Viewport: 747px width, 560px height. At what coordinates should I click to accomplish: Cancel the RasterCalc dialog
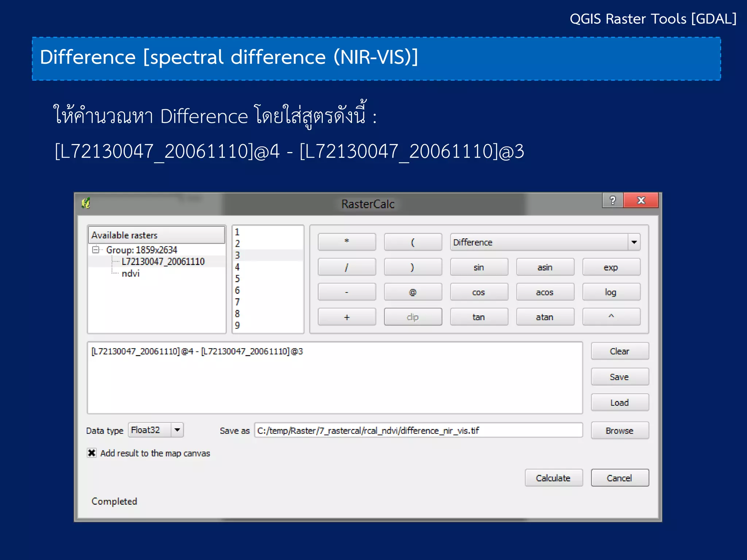620,478
